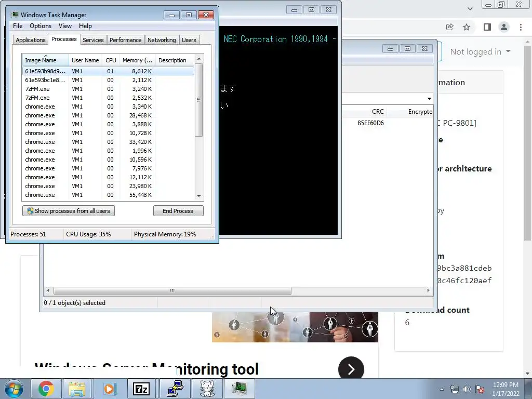Screen dimensions: 532x399
Task: Select the 61e593b98d9... process using 8,612 K
Action: pyautogui.click(x=108, y=71)
